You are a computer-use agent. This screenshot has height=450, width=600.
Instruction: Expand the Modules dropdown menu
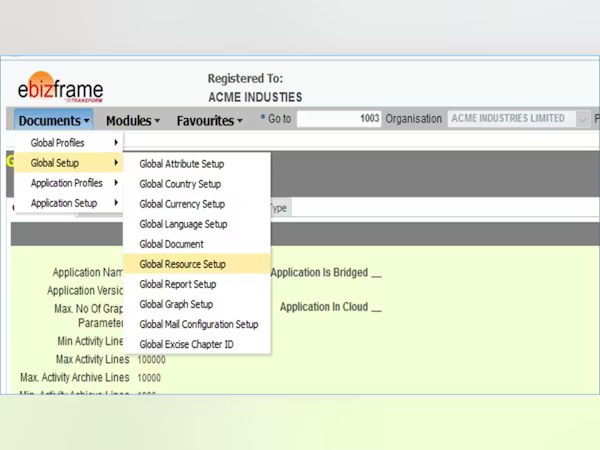point(133,120)
